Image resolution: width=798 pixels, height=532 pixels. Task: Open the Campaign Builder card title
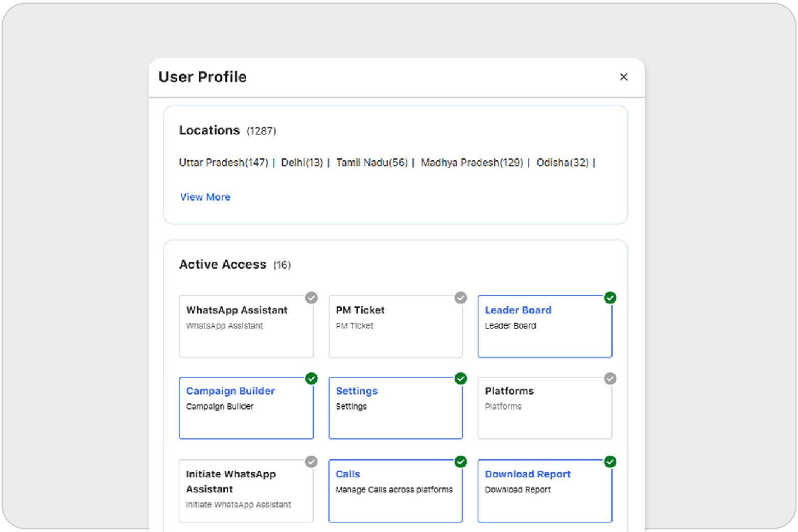[x=230, y=391]
